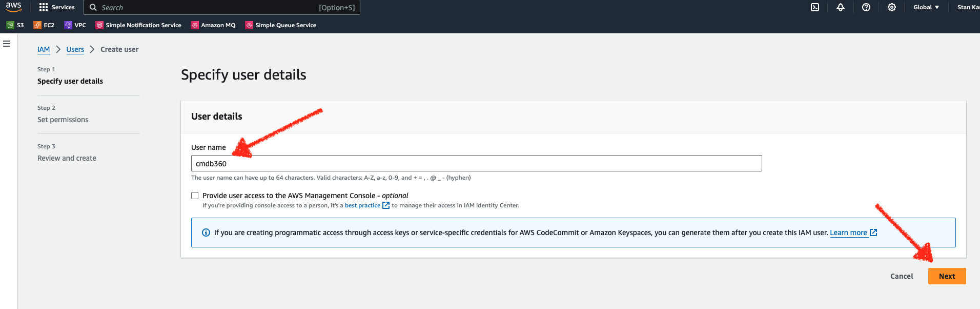This screenshot has width=980, height=309.
Task: Open external link icon next to Learn more
Action: (873, 233)
